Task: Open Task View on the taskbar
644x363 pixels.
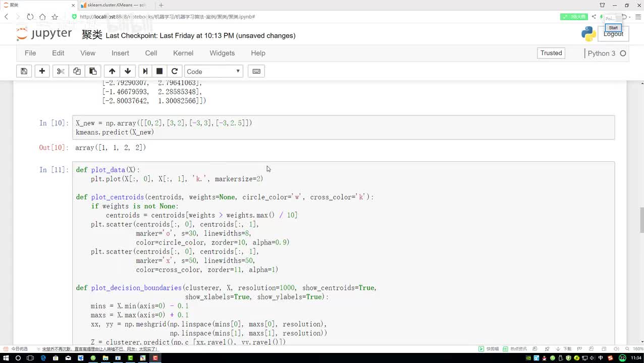Action: coord(31,358)
